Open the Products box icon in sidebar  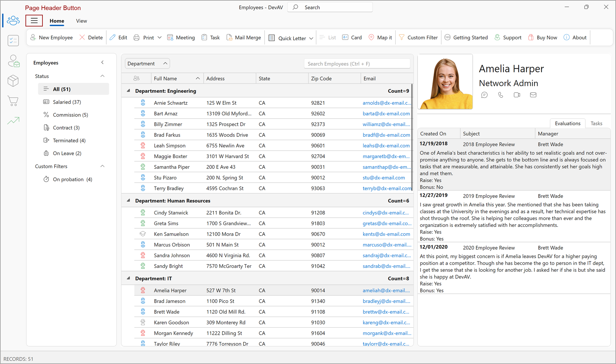pos(13,81)
